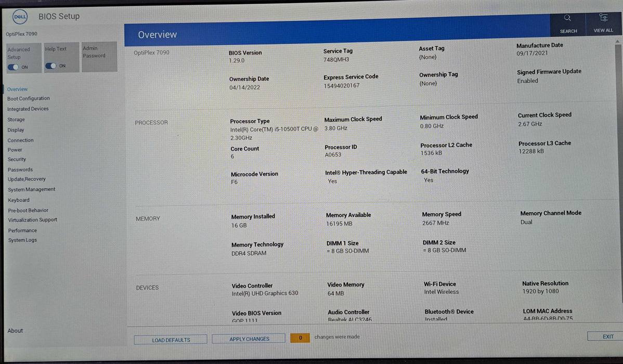Click Processor L3 Cache value 12288 kB

coord(531,151)
